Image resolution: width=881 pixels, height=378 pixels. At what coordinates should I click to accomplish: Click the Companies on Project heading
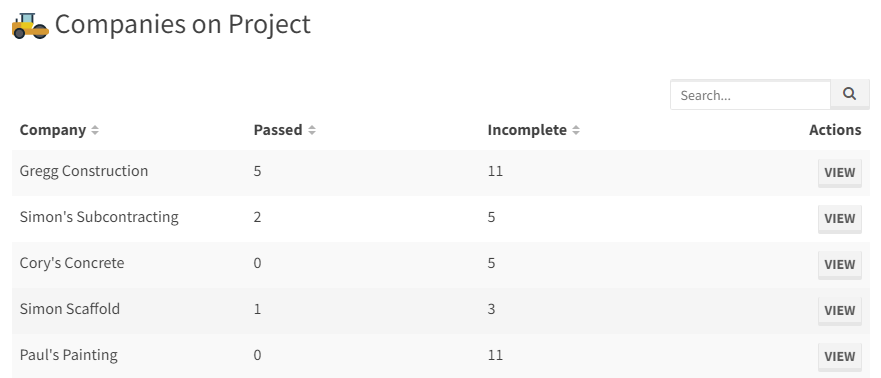[183, 25]
